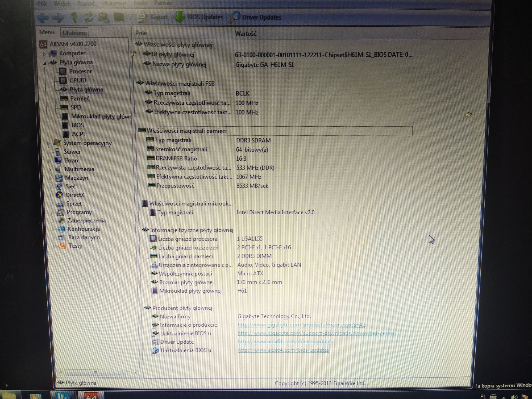Click the BIOS Updates toolbar button

click(198, 17)
